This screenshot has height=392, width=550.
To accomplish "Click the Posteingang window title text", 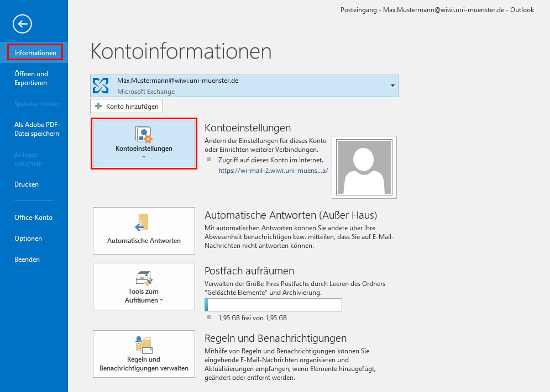I will (437, 10).
